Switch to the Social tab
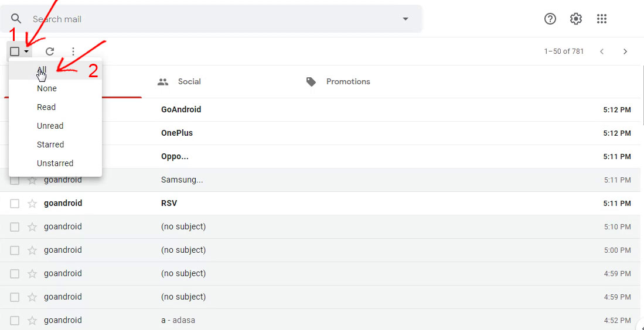The height and width of the screenshot is (330, 644). point(189,82)
